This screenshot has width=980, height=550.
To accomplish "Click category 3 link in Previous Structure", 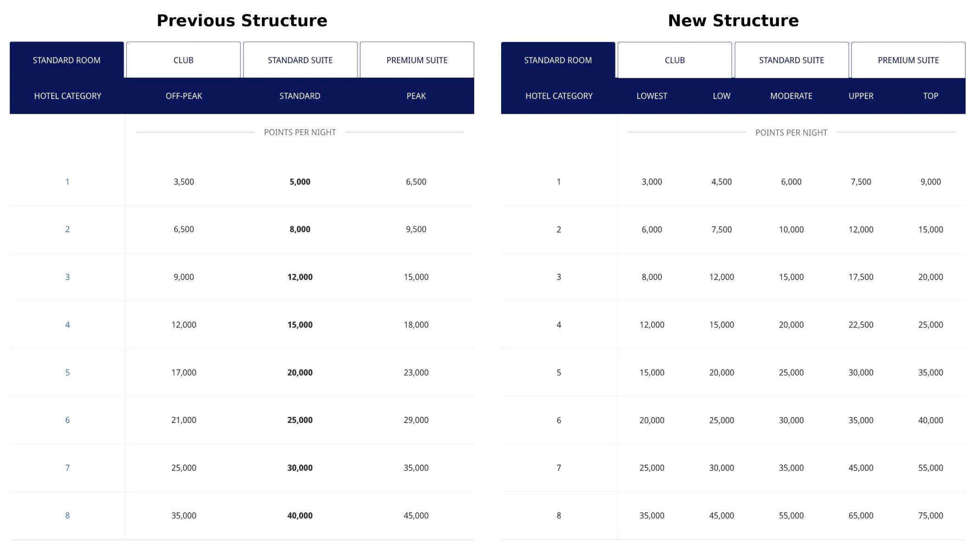I will point(67,277).
